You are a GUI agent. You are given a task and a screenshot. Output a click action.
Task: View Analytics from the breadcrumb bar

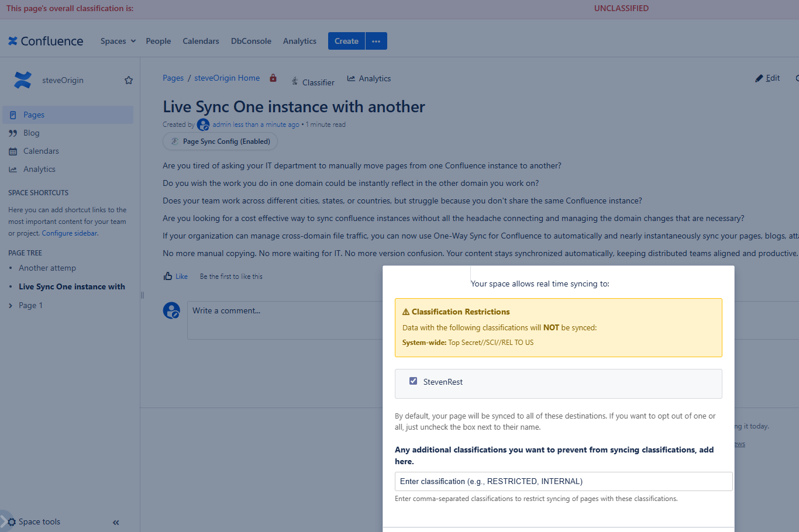pyautogui.click(x=368, y=78)
